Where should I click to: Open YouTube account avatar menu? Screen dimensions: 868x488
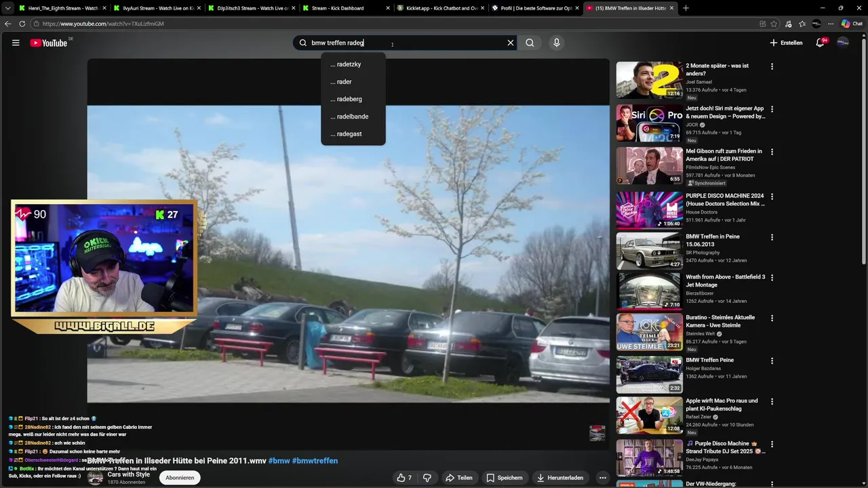point(843,43)
